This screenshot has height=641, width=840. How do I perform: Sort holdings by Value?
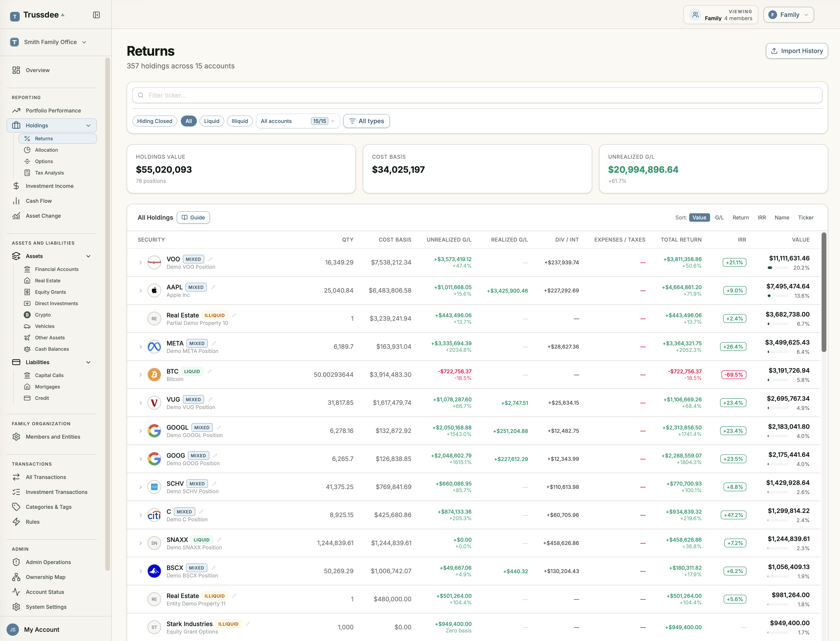coord(699,217)
